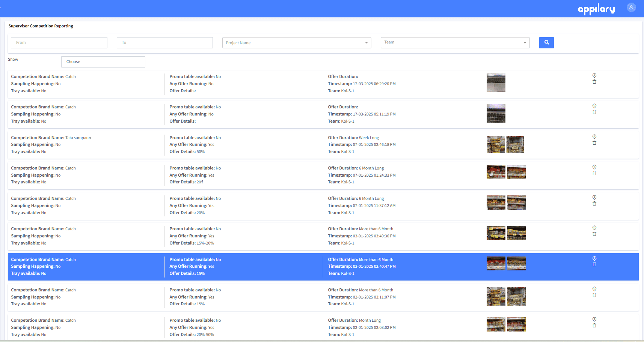The height and width of the screenshot is (342, 644).
Task: View location for the Tata sampann entry
Action: tap(594, 136)
